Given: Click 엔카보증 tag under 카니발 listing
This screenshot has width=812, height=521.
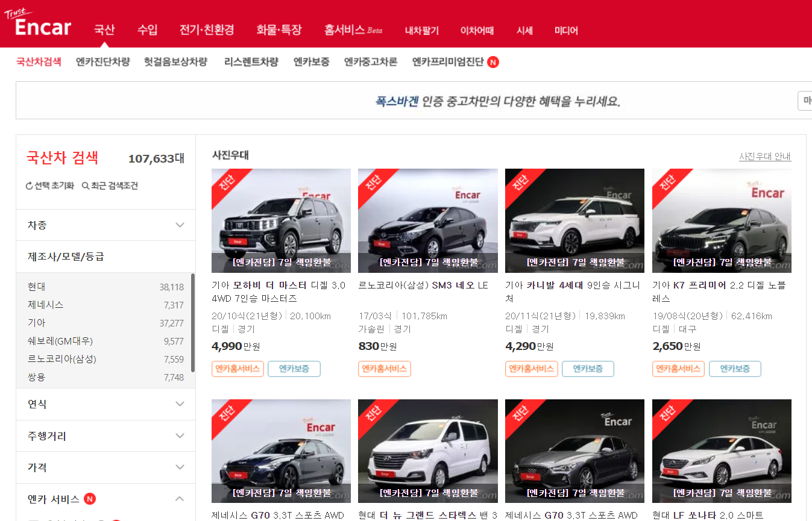Looking at the screenshot, I should pyautogui.click(x=588, y=369).
